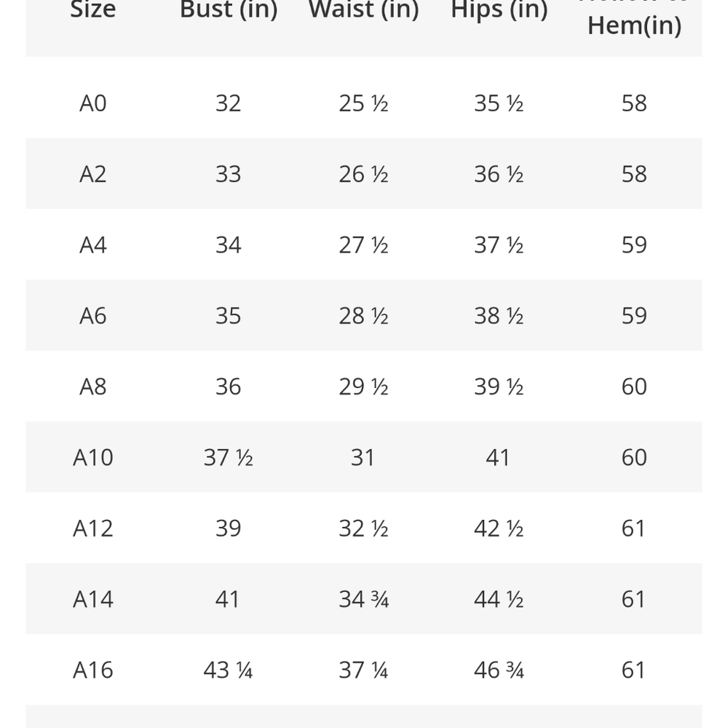
Task: Click the 37 ½ bust value for A10
Action: pyautogui.click(x=228, y=457)
